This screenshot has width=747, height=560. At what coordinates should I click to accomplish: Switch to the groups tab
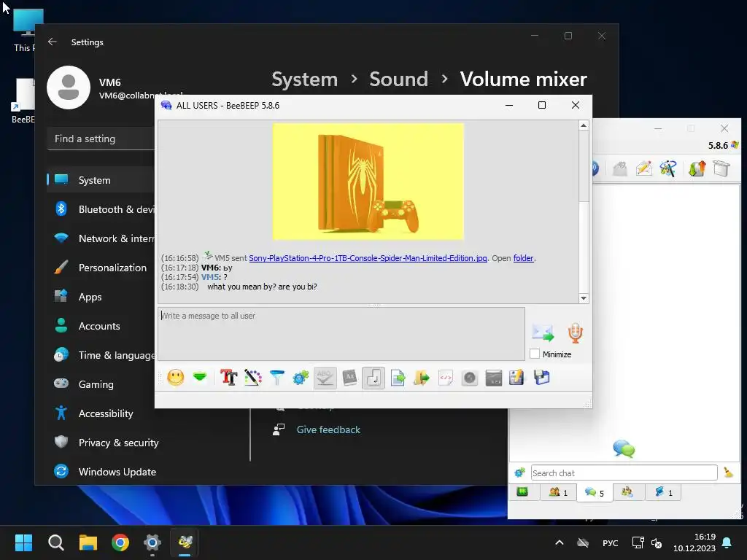(x=627, y=492)
